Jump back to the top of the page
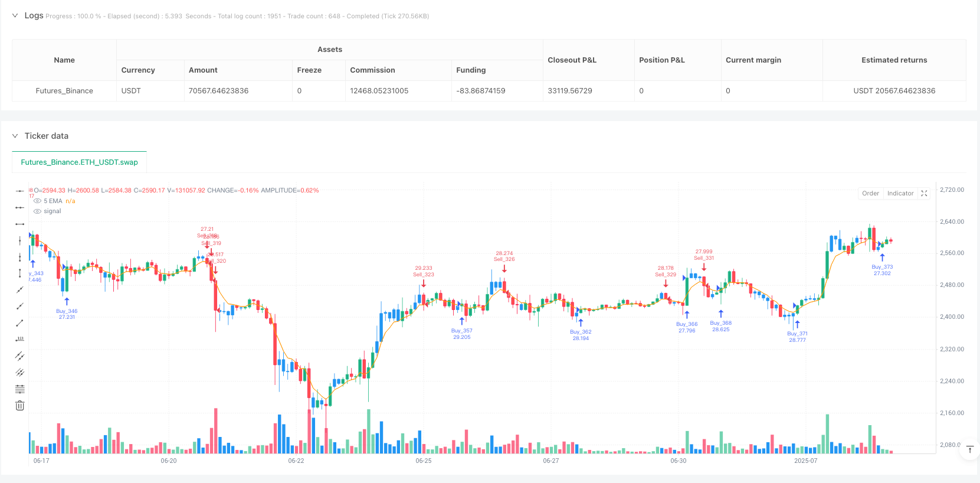 (970, 451)
